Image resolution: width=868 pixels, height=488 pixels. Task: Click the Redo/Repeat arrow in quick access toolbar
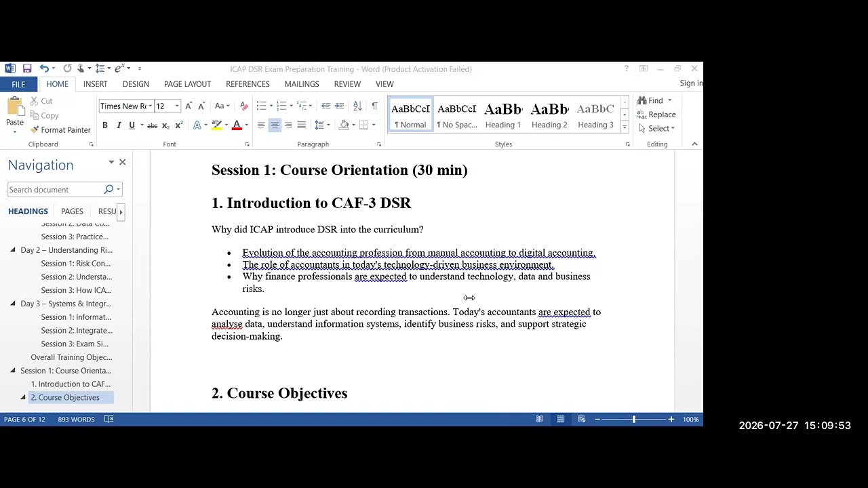pyautogui.click(x=67, y=68)
